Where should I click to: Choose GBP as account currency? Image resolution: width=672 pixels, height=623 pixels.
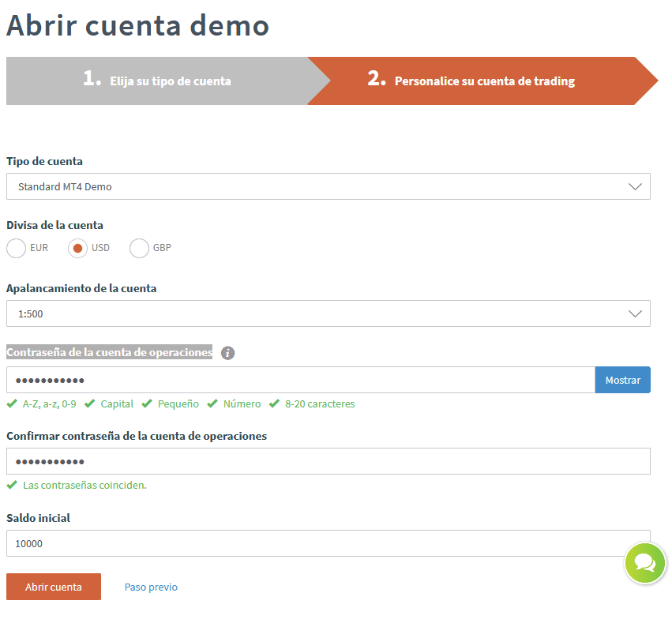(x=140, y=248)
